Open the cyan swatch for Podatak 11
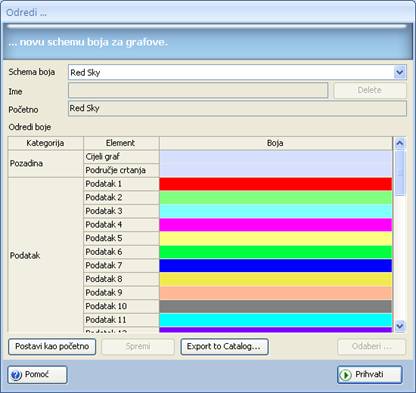Image resolution: width=416 pixels, height=393 pixels. point(276,320)
